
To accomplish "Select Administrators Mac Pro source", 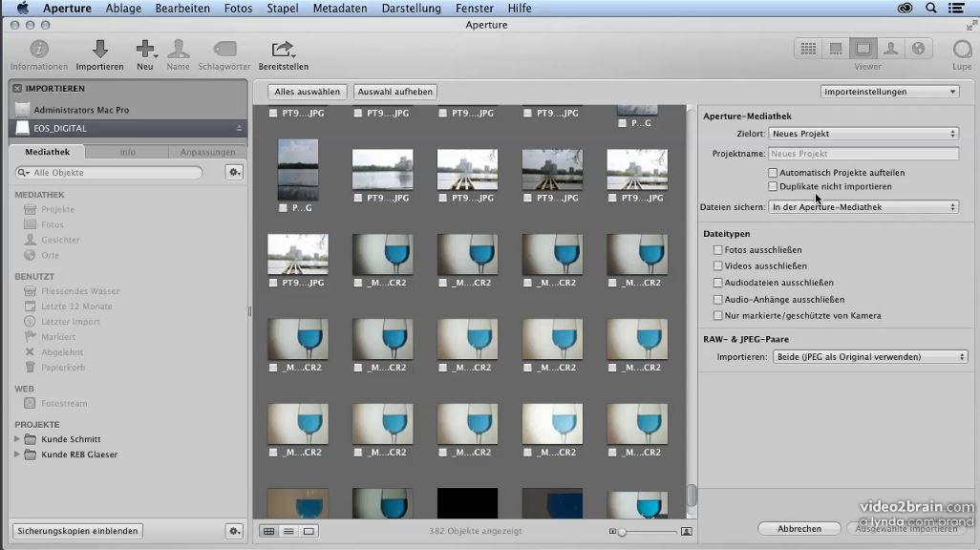I will pyautogui.click(x=128, y=110).
